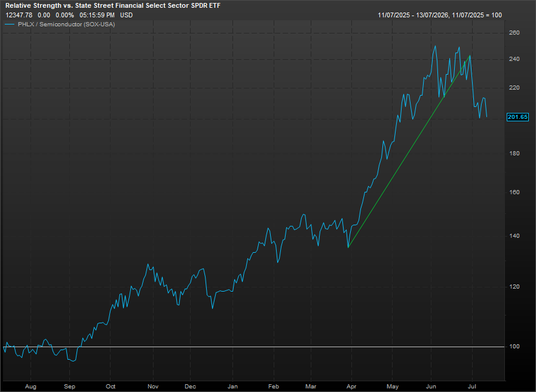Click the 100 y-axis label
This screenshot has height=392, width=536.
click(514, 347)
